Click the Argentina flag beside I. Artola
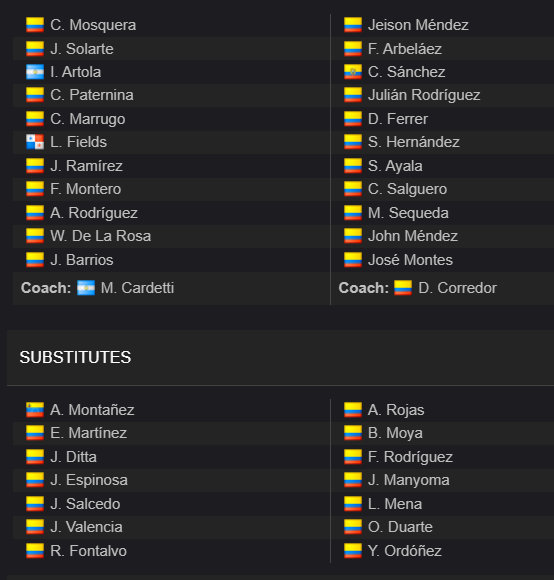This screenshot has height=580, width=554. coord(35,72)
